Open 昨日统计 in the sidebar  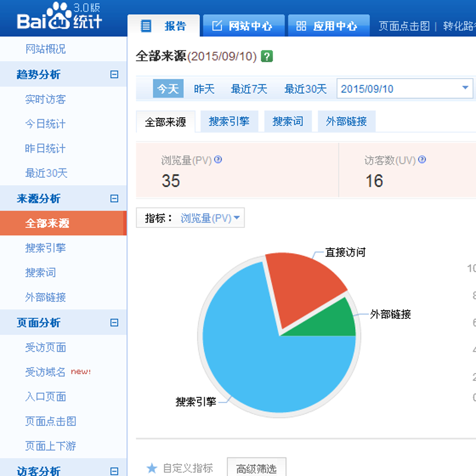click(x=45, y=148)
